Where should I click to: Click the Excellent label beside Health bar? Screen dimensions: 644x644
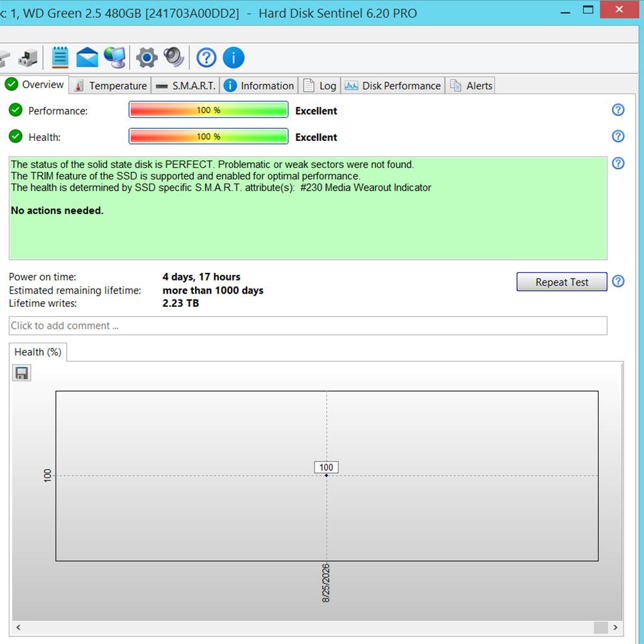pos(316,137)
